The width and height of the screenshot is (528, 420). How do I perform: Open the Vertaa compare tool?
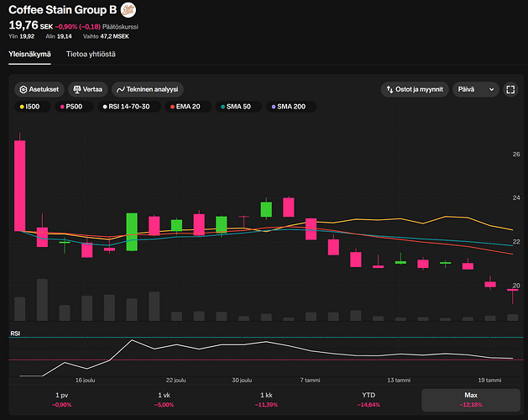(x=88, y=89)
